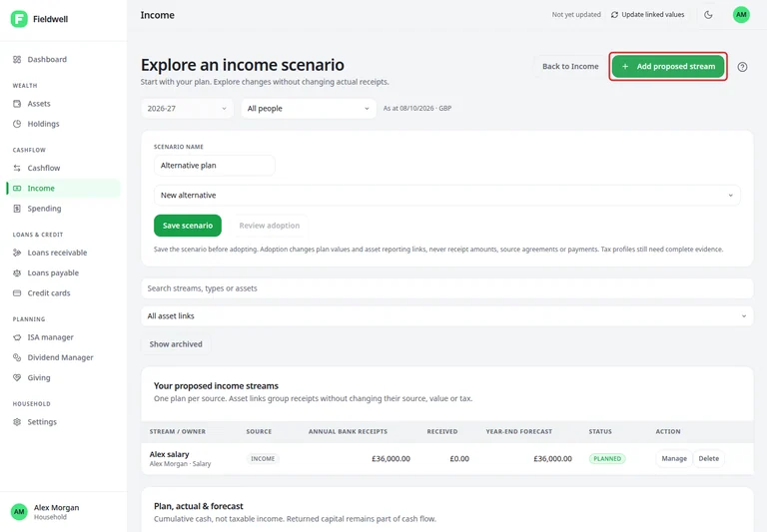Click the Fieldwell logo icon

[19, 19]
